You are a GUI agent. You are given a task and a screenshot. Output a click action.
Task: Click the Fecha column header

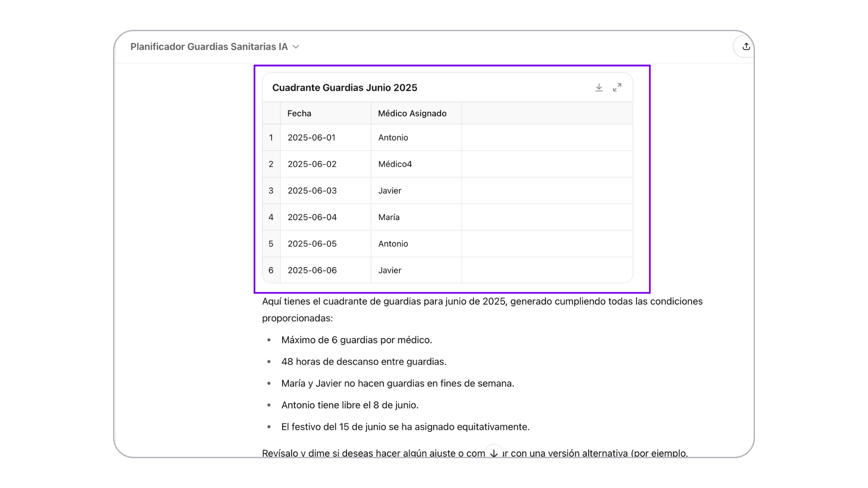(325, 113)
